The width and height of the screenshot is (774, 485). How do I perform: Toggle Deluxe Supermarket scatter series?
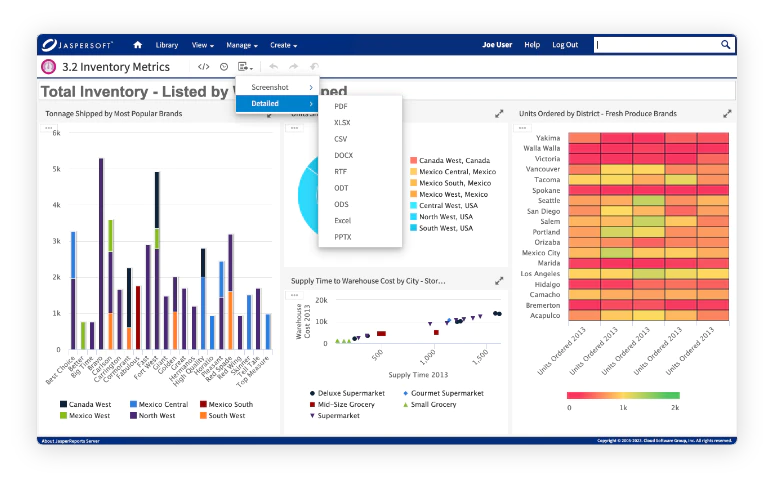[347, 393]
